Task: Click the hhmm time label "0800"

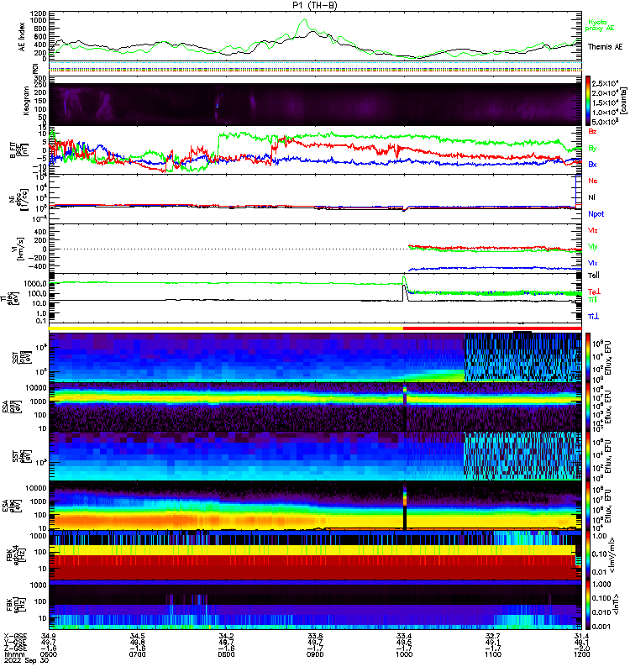Action: [x=226, y=654]
